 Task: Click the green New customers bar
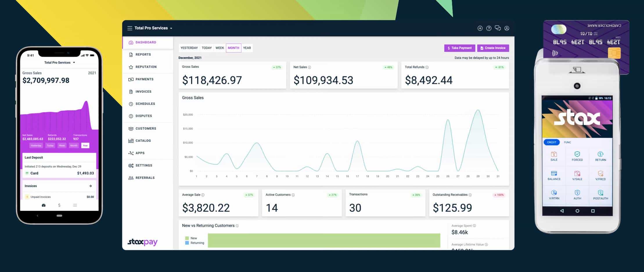click(x=324, y=240)
